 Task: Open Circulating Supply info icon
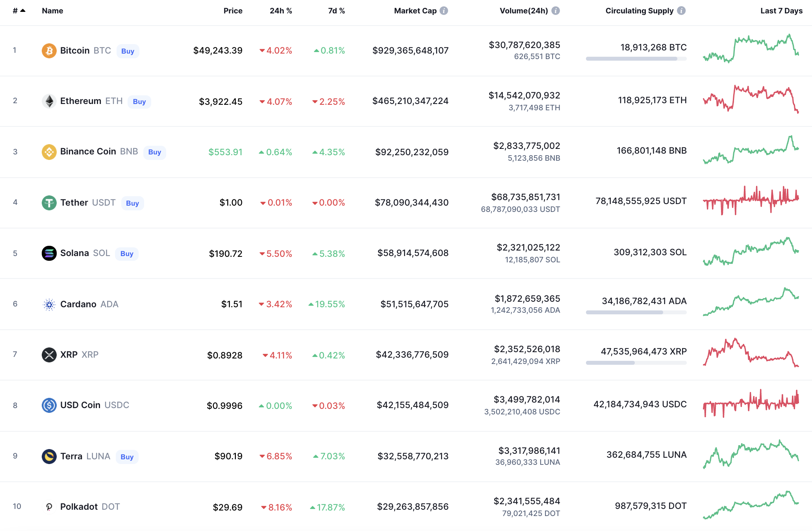(x=681, y=11)
